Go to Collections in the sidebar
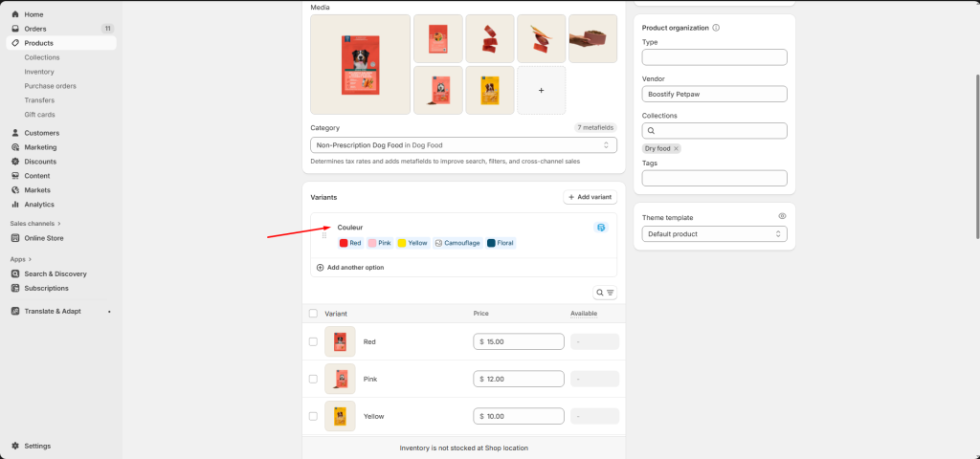 point(41,57)
